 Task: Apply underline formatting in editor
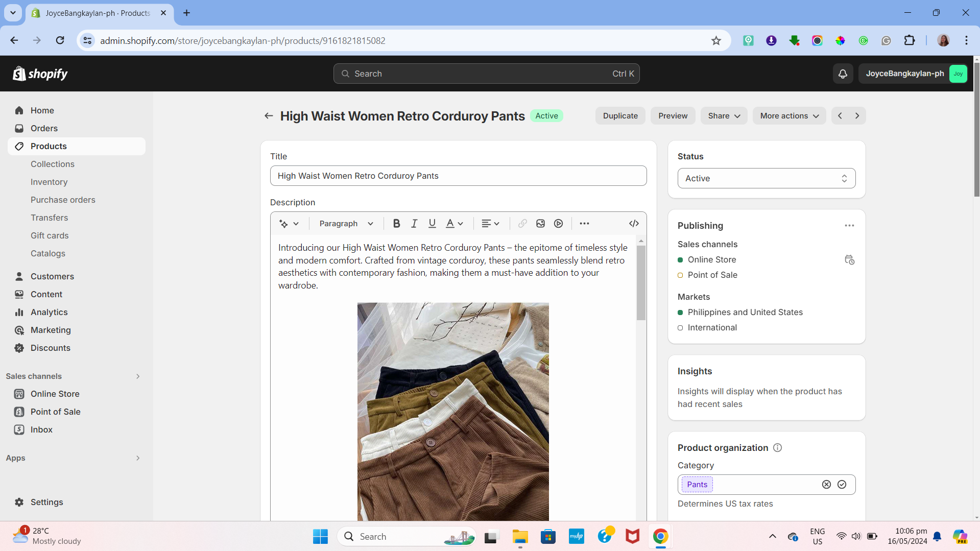[x=432, y=224]
